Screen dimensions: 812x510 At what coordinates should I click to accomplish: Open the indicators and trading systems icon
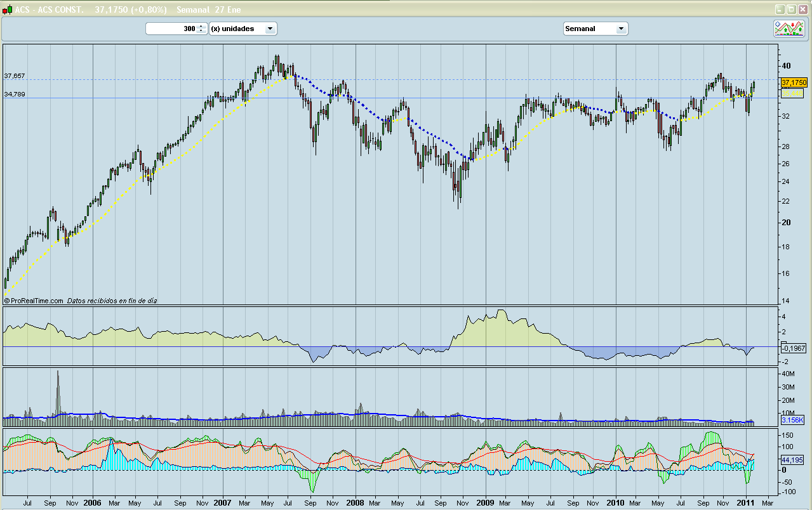(789, 28)
